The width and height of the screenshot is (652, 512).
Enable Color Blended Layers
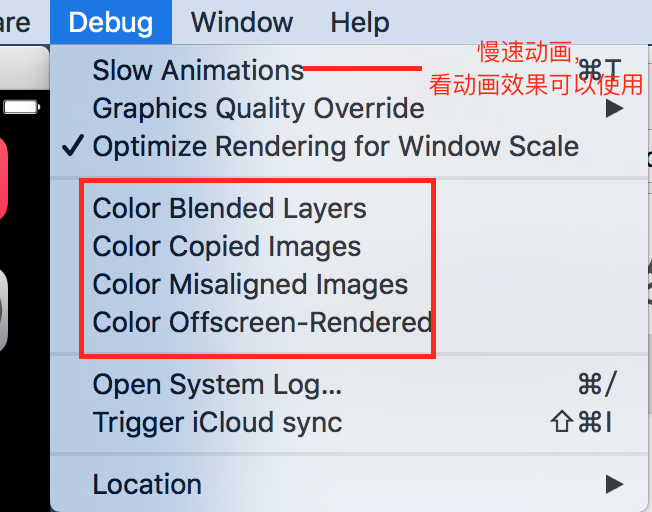point(229,209)
